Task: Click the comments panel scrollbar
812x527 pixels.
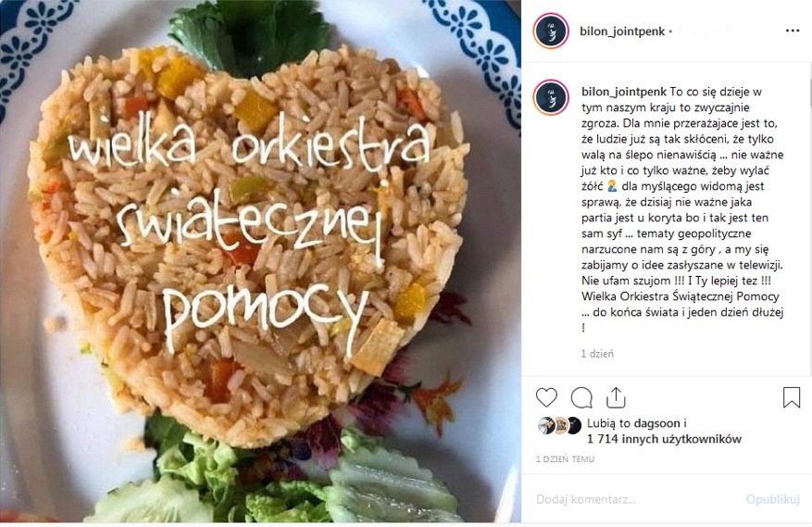Action: (809, 218)
